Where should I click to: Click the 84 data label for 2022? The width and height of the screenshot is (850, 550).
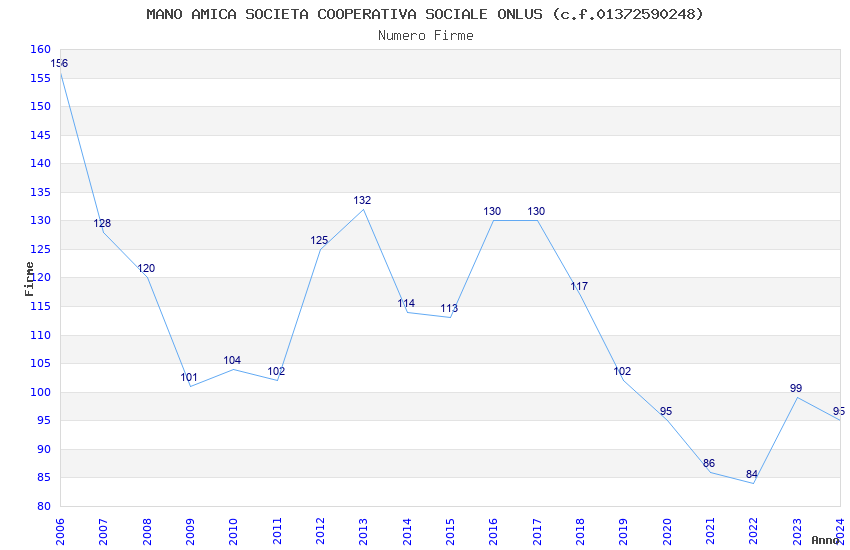pyautogui.click(x=752, y=474)
